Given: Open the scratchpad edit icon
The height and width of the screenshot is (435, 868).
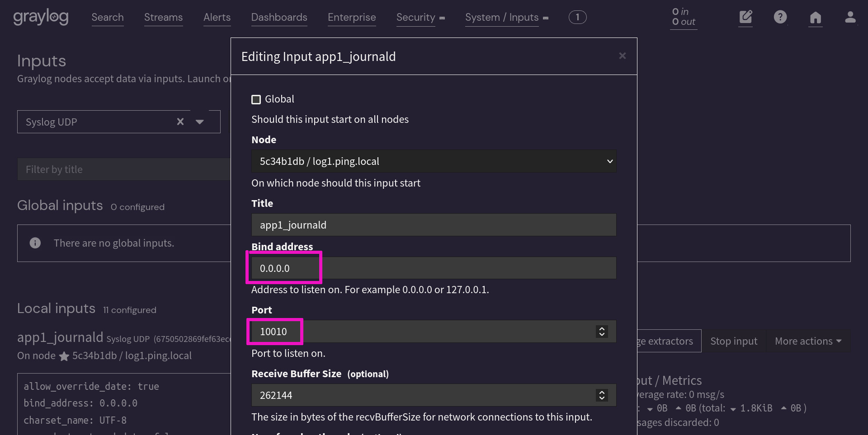Looking at the screenshot, I should [745, 17].
